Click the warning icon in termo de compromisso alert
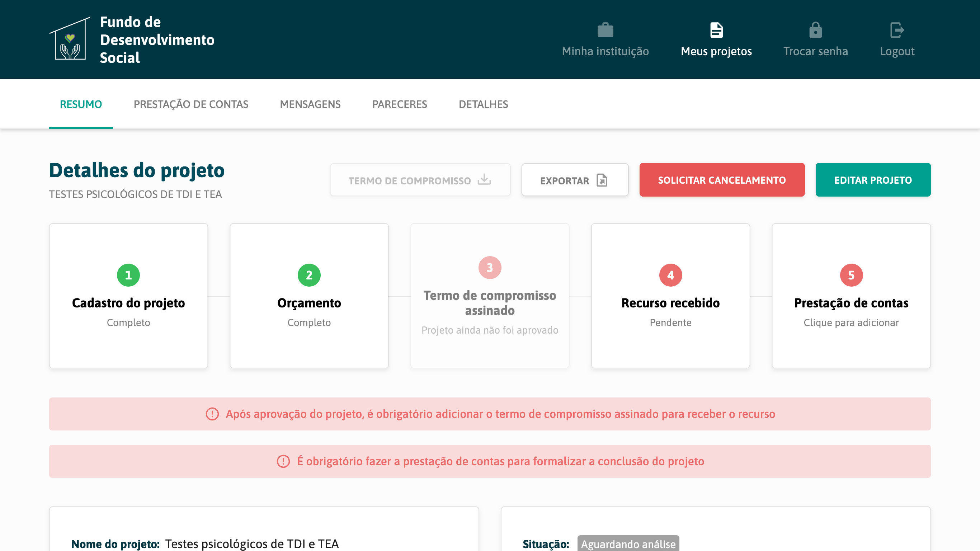This screenshot has width=980, height=551. click(x=212, y=414)
